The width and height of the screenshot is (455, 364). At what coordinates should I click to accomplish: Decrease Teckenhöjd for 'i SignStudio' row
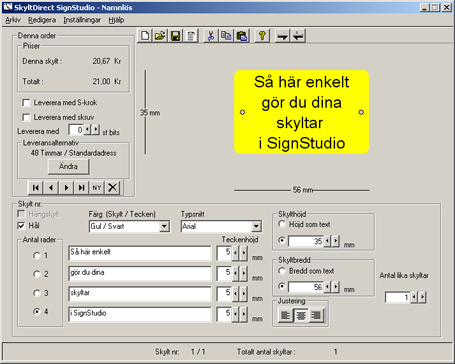[236, 315]
